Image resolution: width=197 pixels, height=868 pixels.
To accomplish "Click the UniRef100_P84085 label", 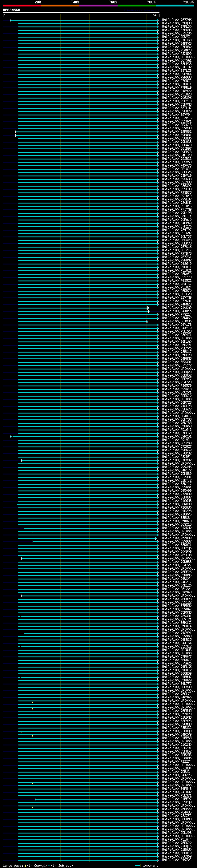I will pyautogui.click(x=176, y=812).
